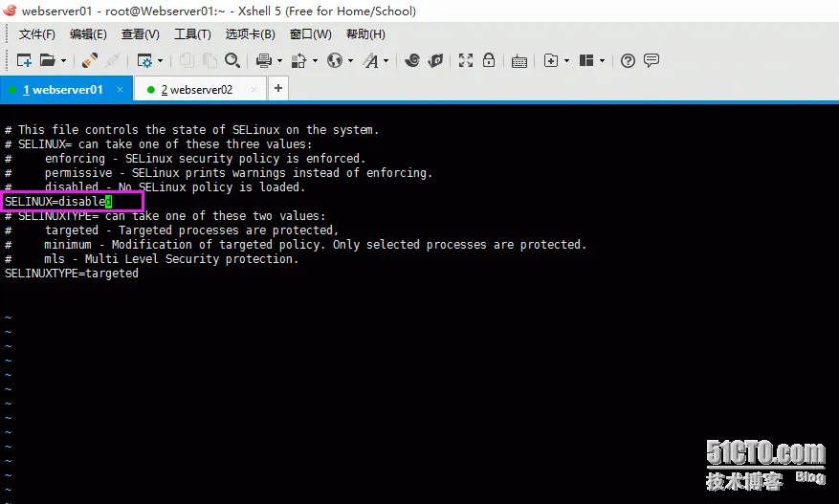The width and height of the screenshot is (839, 504).
Task: Click the 'permissive - SELinux prints warnings' line
Action: (x=218, y=173)
